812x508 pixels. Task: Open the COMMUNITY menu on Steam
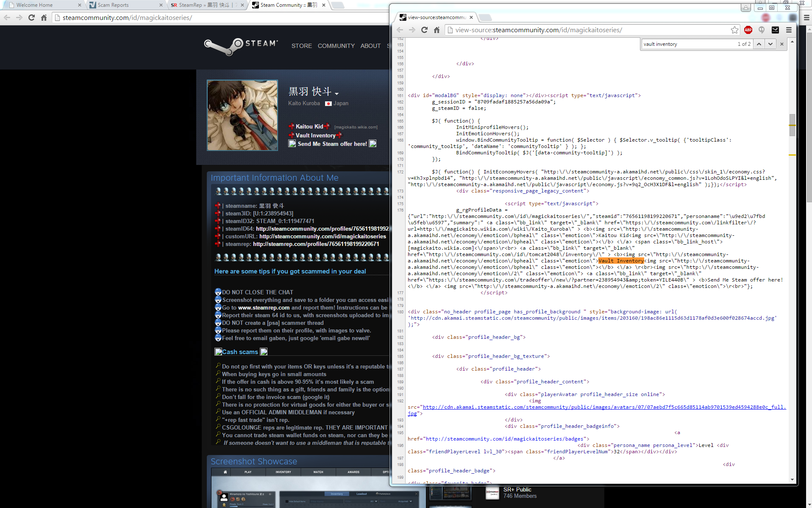click(336, 46)
